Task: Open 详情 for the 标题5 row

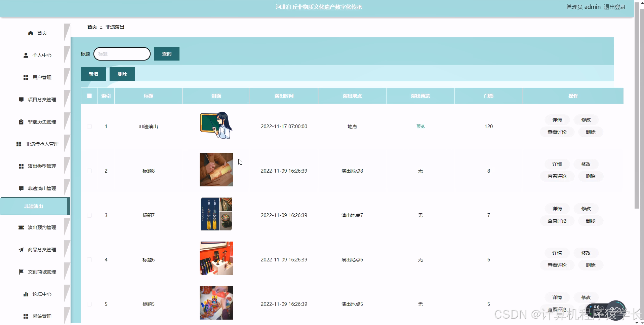Action: click(x=557, y=297)
